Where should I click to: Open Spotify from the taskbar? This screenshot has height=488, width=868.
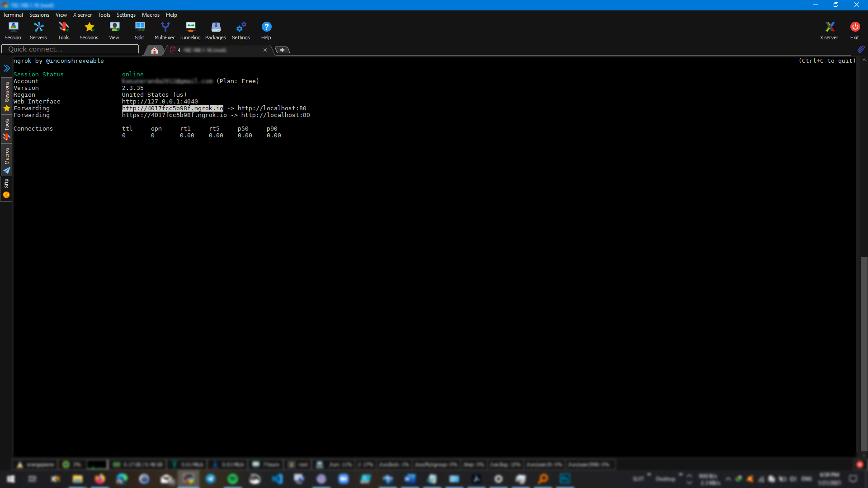click(233, 479)
